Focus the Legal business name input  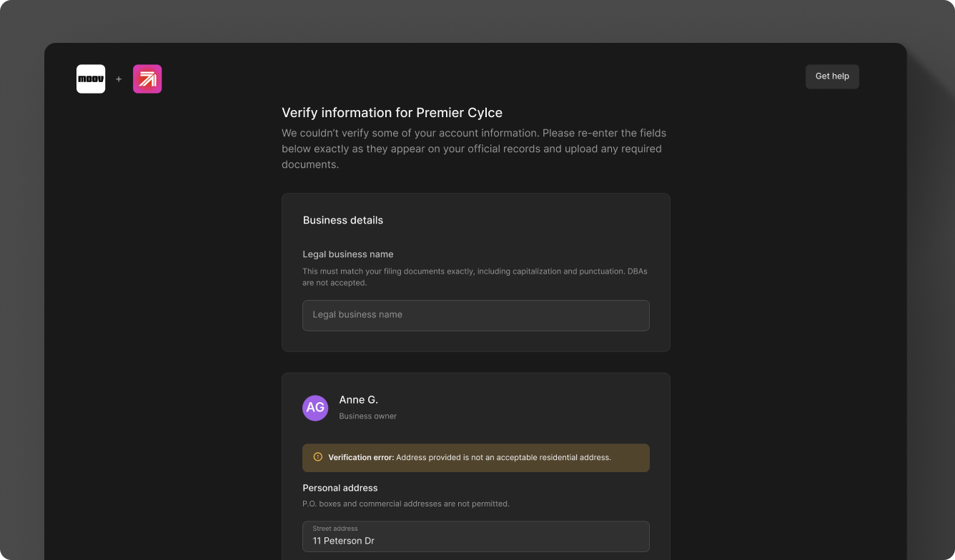[475, 315]
